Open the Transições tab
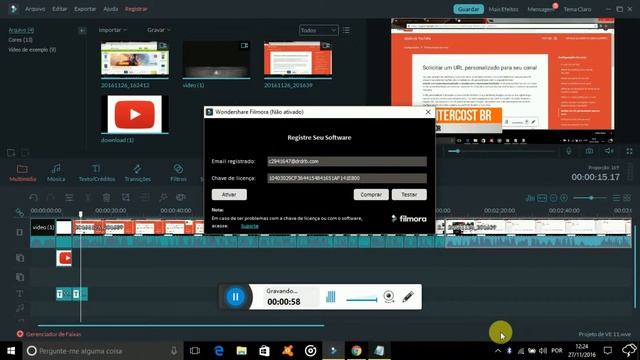This screenshot has height=360, width=640. point(138,173)
